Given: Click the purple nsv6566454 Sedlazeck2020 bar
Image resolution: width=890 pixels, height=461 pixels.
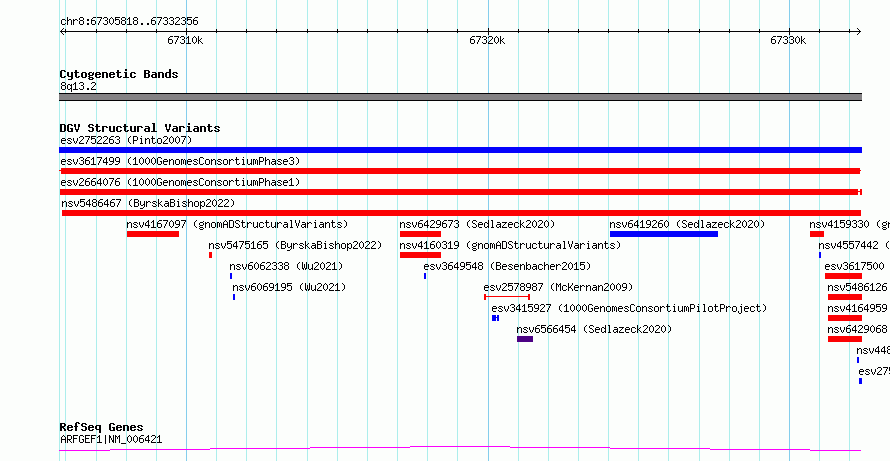Looking at the screenshot, I should (525, 339).
